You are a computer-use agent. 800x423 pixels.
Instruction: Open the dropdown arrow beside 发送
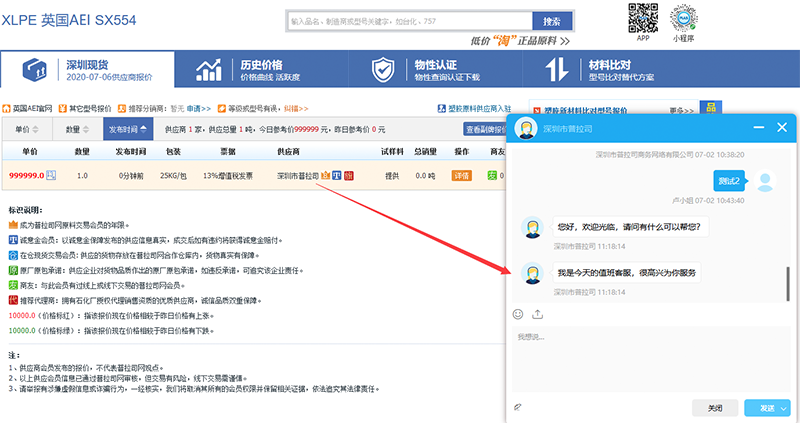tap(785, 408)
